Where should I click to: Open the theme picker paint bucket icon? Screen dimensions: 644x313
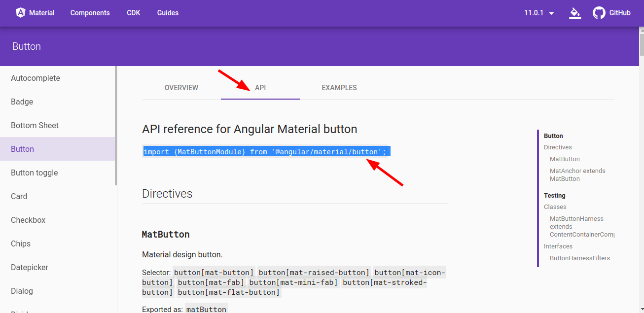click(575, 13)
